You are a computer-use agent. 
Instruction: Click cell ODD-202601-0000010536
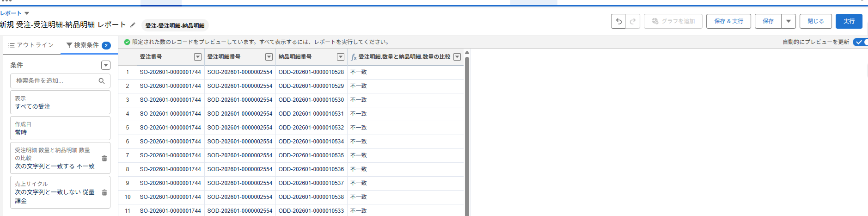click(311, 169)
